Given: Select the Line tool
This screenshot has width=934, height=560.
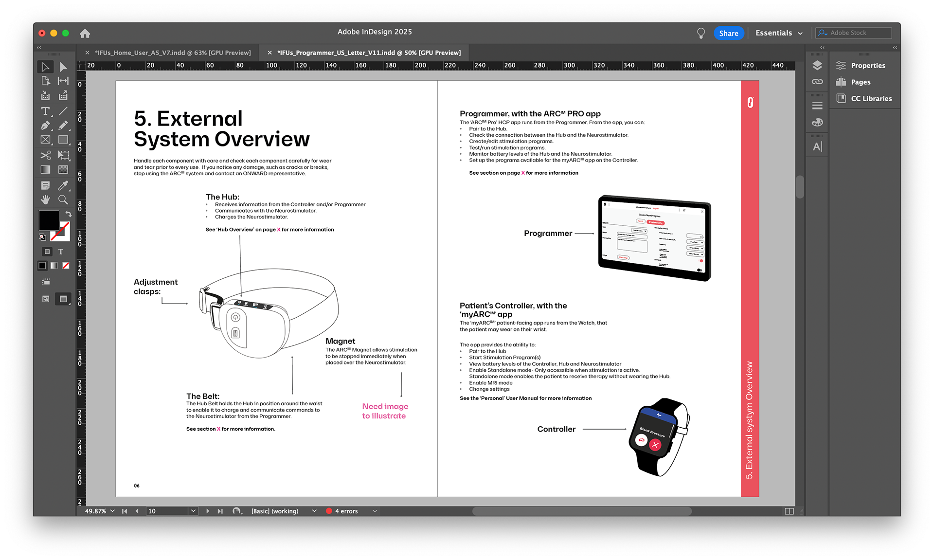Looking at the screenshot, I should (x=63, y=111).
